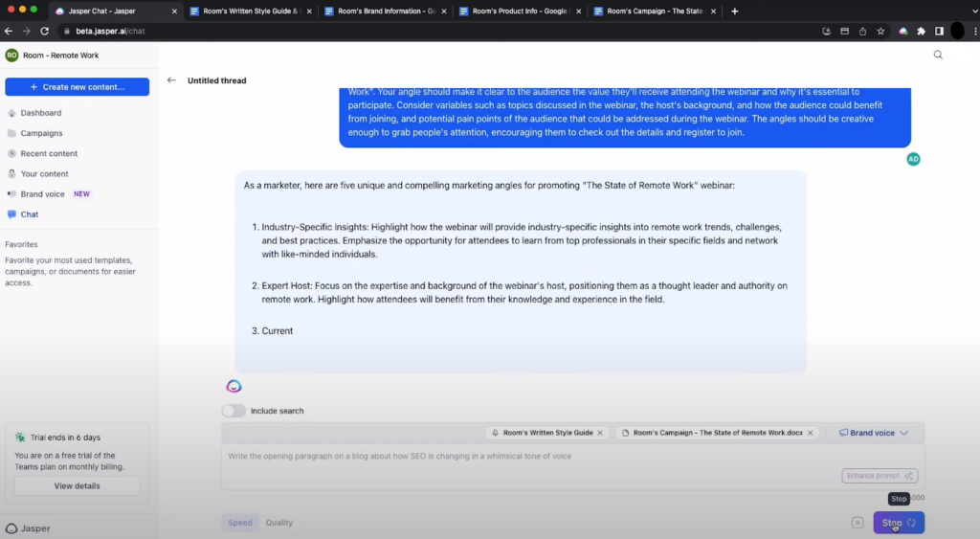Screen dimensions: 980x539
Task: Switch to Room's Product Info tab
Action: (520, 11)
